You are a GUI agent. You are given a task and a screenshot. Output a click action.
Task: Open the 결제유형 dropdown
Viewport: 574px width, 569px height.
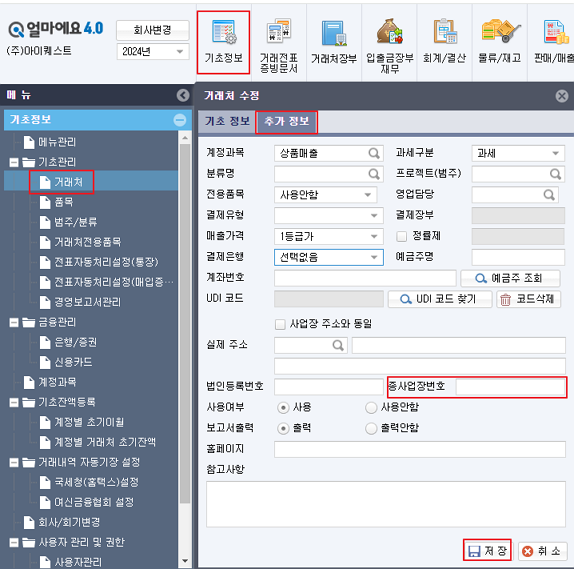[329, 216]
